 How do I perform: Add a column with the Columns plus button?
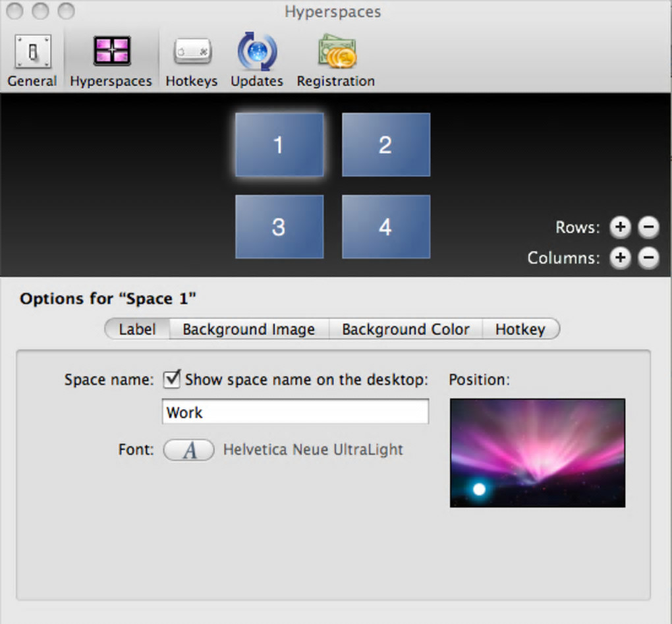point(621,258)
